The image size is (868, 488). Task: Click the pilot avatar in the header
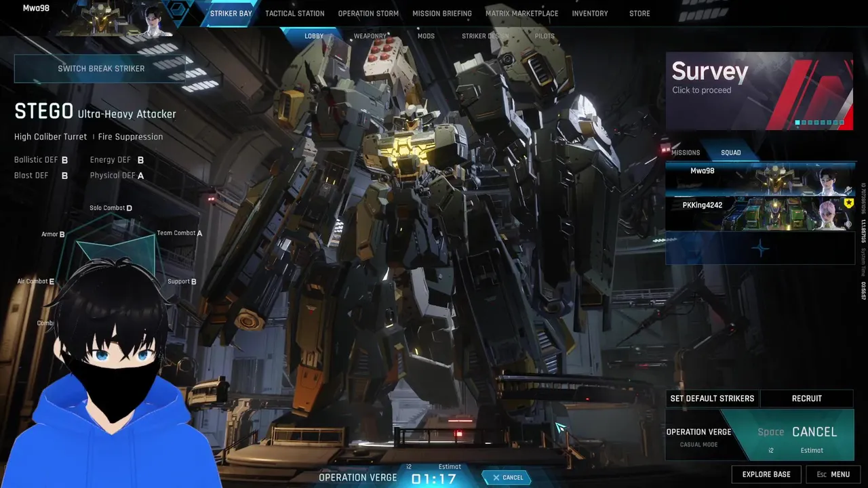pos(154,20)
